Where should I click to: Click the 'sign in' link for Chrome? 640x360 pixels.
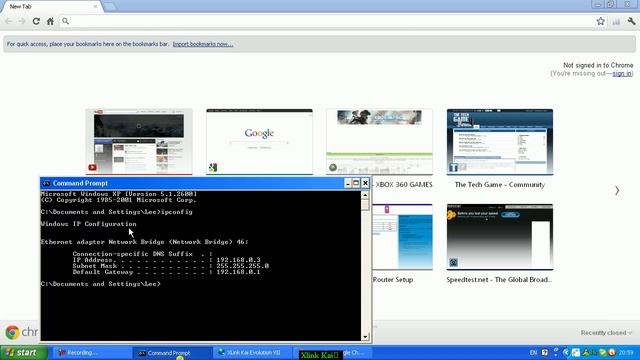(622, 73)
